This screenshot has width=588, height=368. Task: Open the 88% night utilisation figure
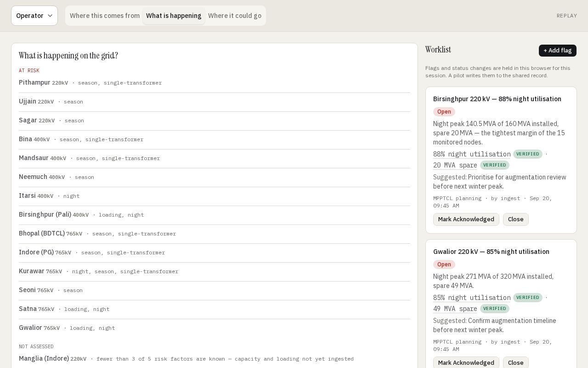tap(472, 154)
